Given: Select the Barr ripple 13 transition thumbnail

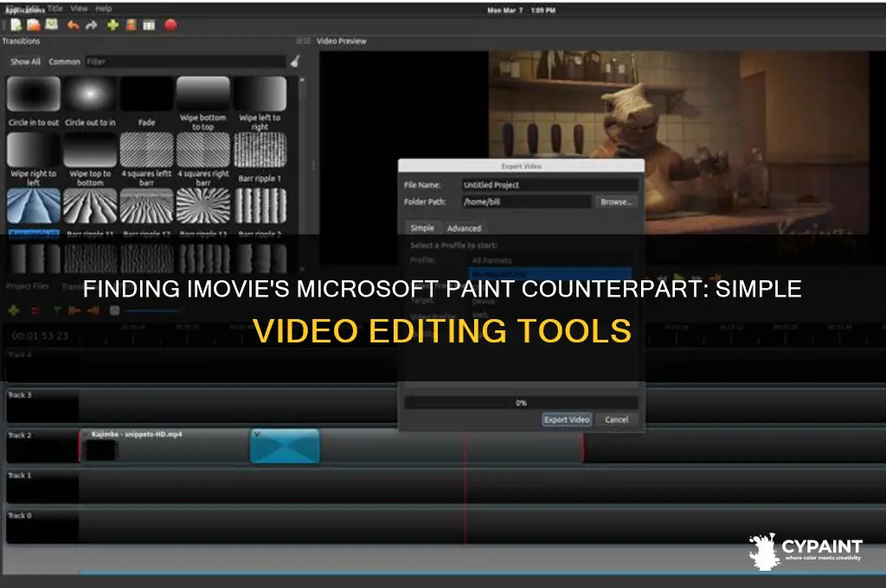Looking at the screenshot, I should 202,206.
